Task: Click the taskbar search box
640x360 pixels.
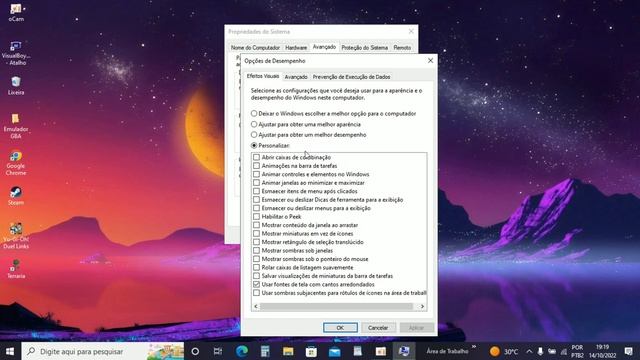Action: [102, 351]
